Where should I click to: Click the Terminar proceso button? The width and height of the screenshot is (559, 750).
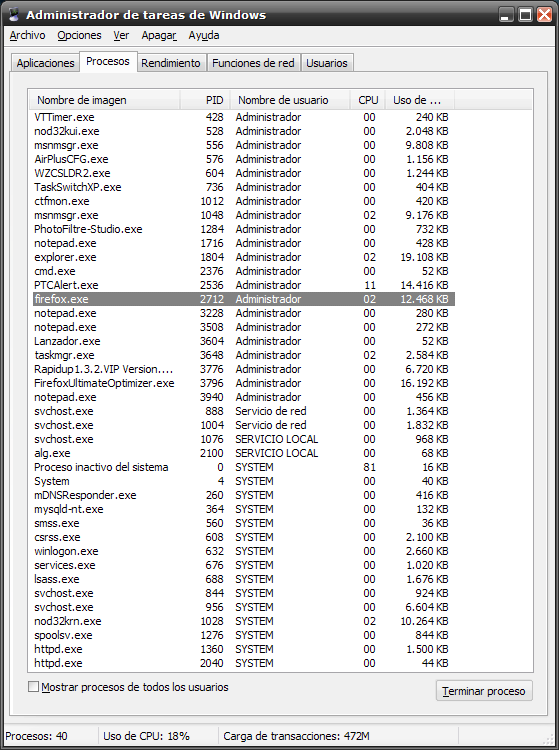tap(484, 691)
